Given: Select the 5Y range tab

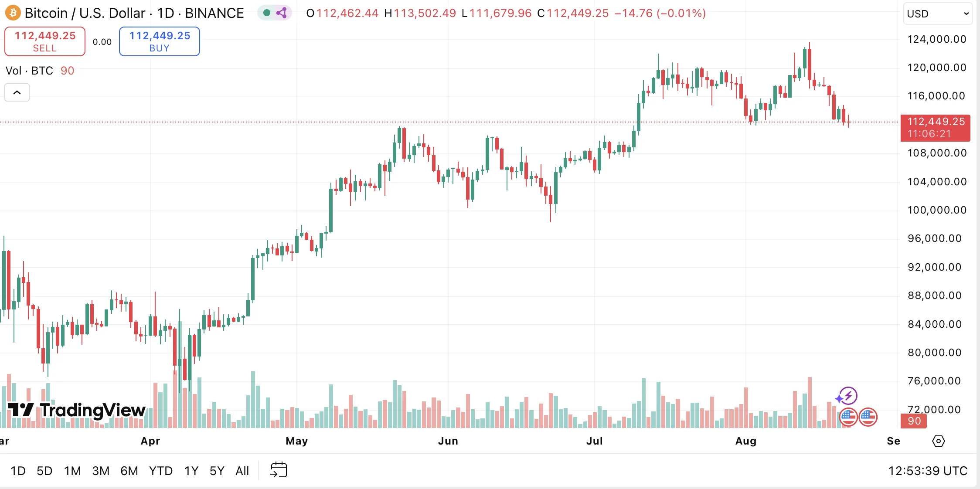Looking at the screenshot, I should coord(217,471).
